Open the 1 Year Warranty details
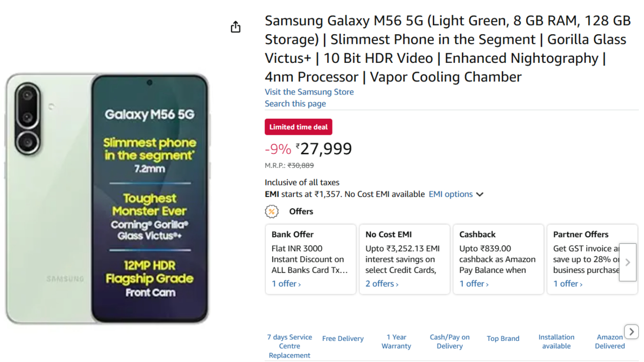This screenshot has width=644, height=362. pos(396,341)
